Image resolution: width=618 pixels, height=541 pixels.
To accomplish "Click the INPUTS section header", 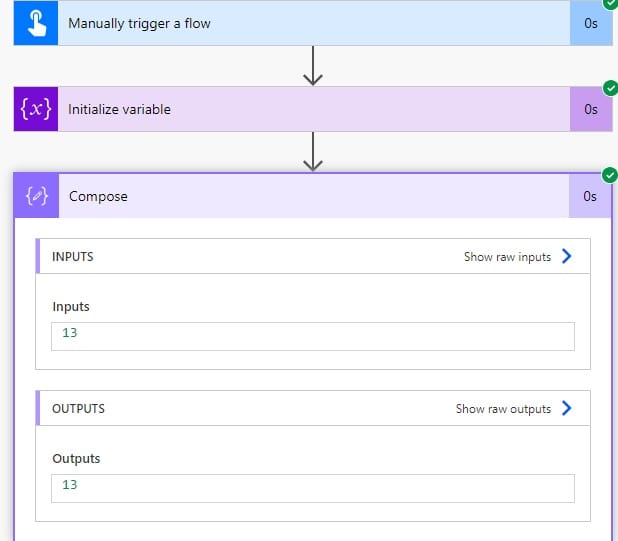I will 313,256.
